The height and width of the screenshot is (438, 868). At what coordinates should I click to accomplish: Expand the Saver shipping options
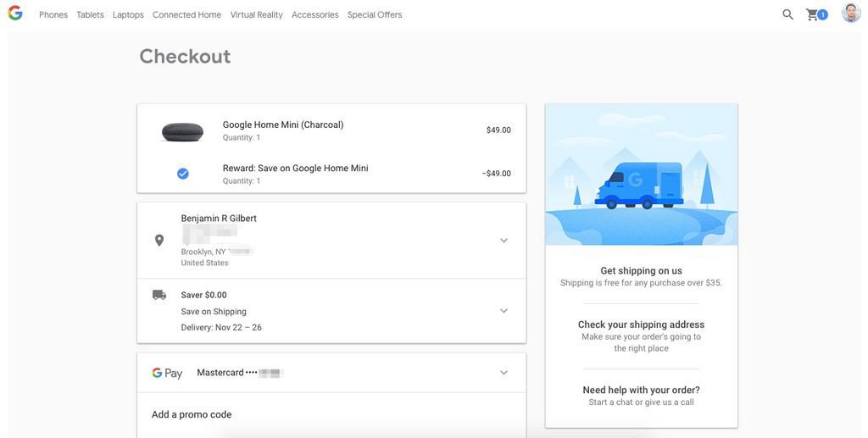504,311
